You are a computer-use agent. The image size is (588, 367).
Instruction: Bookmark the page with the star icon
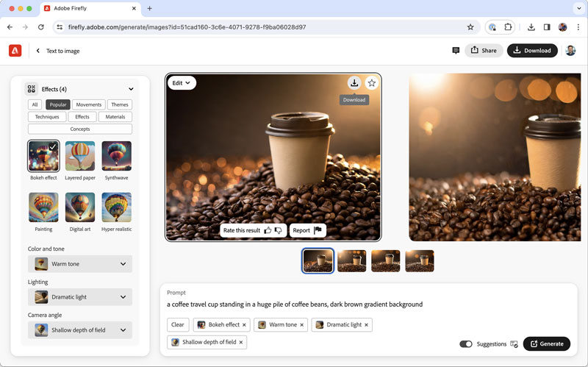click(x=470, y=27)
